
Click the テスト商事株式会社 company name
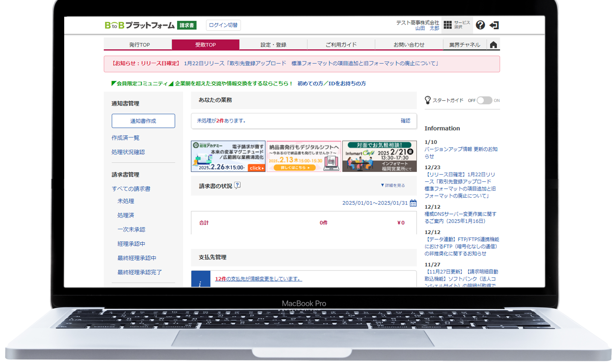[418, 23]
